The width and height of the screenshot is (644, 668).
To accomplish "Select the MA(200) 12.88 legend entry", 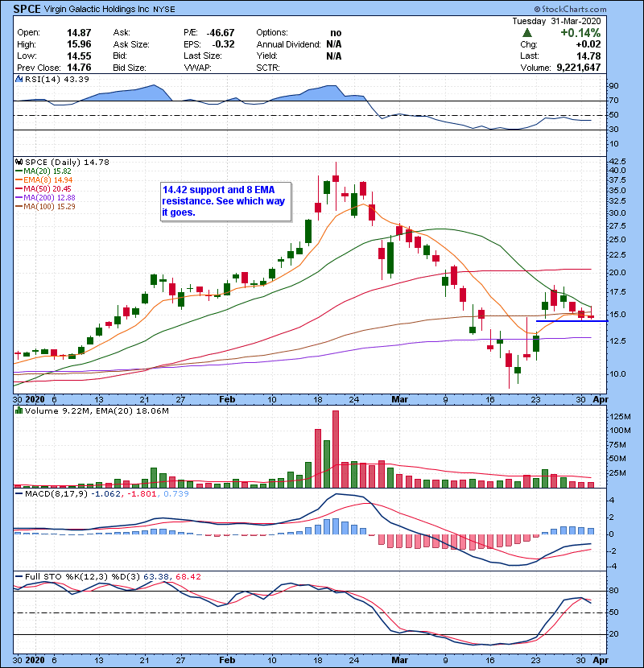I will pos(45,198).
